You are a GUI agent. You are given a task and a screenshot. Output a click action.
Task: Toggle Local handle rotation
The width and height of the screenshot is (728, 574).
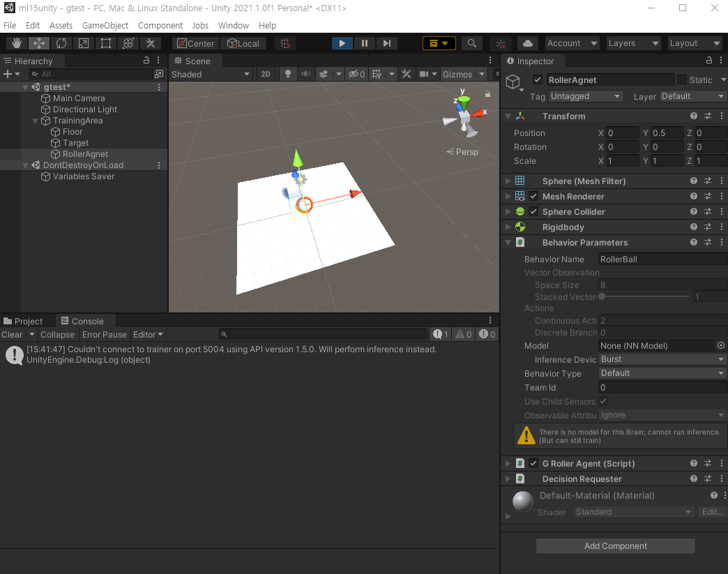tap(243, 43)
